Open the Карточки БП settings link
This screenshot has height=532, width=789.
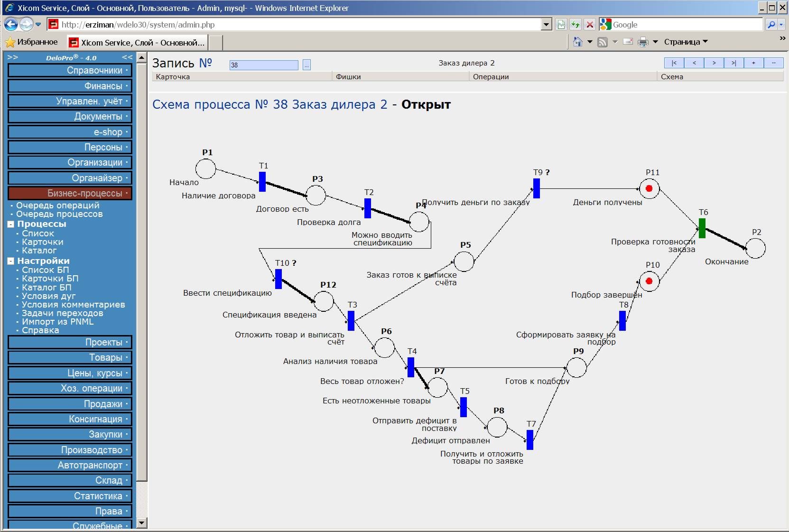pyautogui.click(x=50, y=279)
